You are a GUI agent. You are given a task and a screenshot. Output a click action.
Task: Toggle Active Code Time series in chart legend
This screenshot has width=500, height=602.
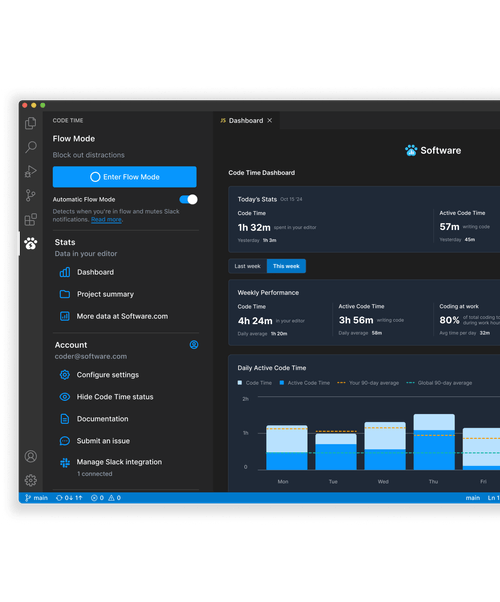[x=305, y=383]
